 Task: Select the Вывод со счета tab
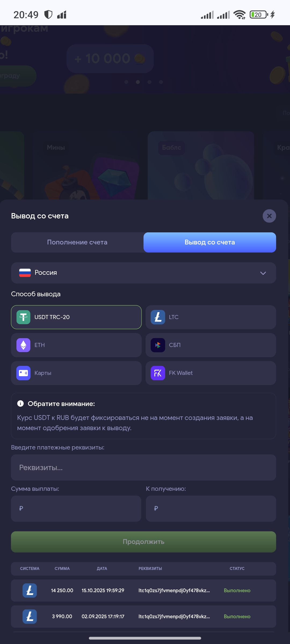(x=210, y=242)
